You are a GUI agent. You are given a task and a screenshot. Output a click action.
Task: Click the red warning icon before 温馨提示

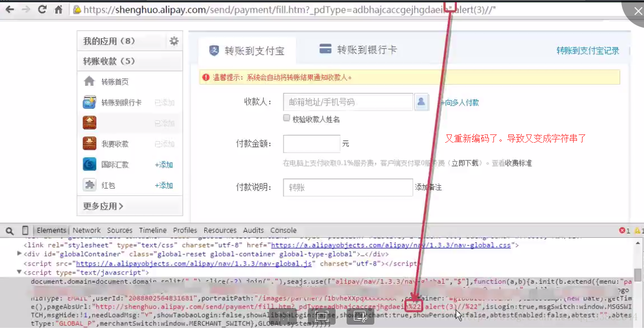pos(206,77)
